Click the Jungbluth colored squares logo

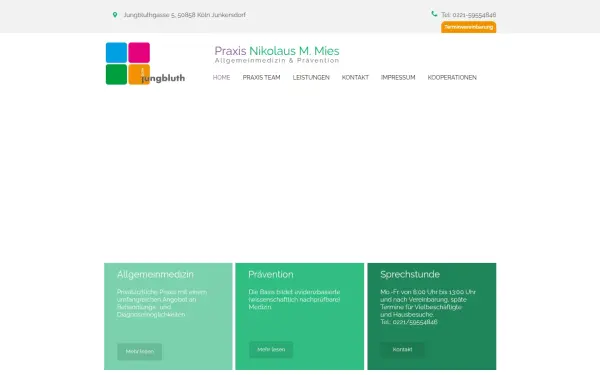coord(145,64)
